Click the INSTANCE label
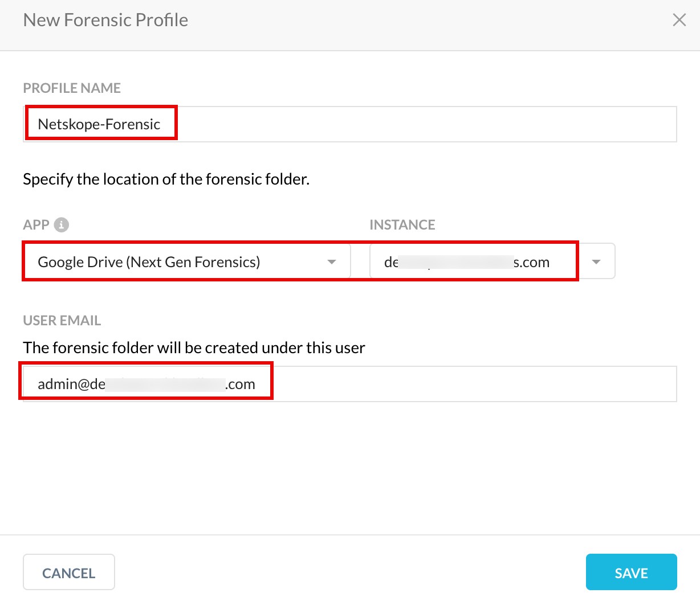 click(x=402, y=224)
